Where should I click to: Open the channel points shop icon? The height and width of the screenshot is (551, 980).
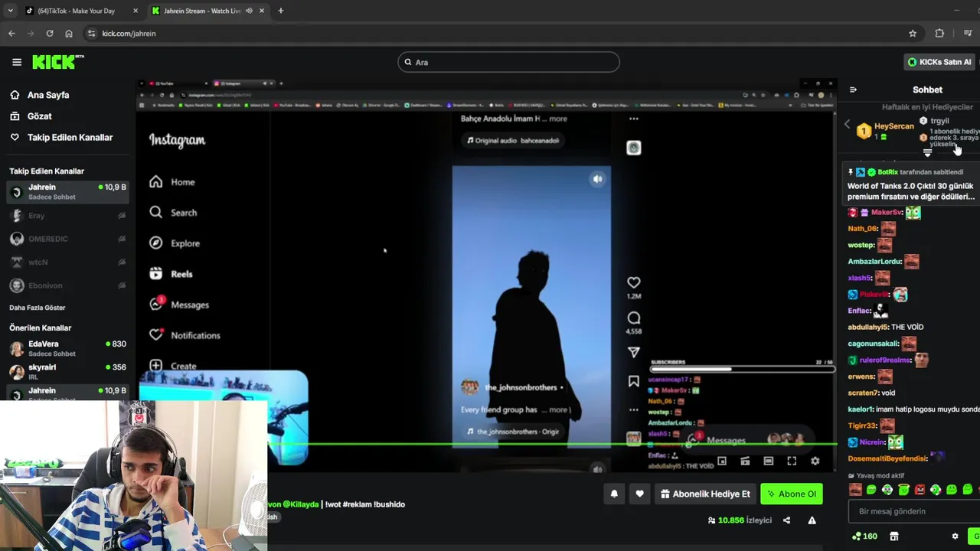[893, 536]
